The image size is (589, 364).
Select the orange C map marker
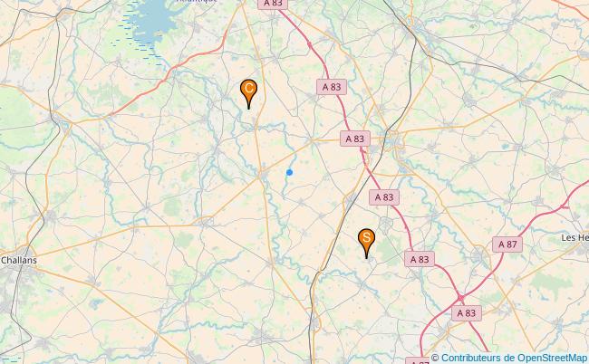(x=248, y=94)
